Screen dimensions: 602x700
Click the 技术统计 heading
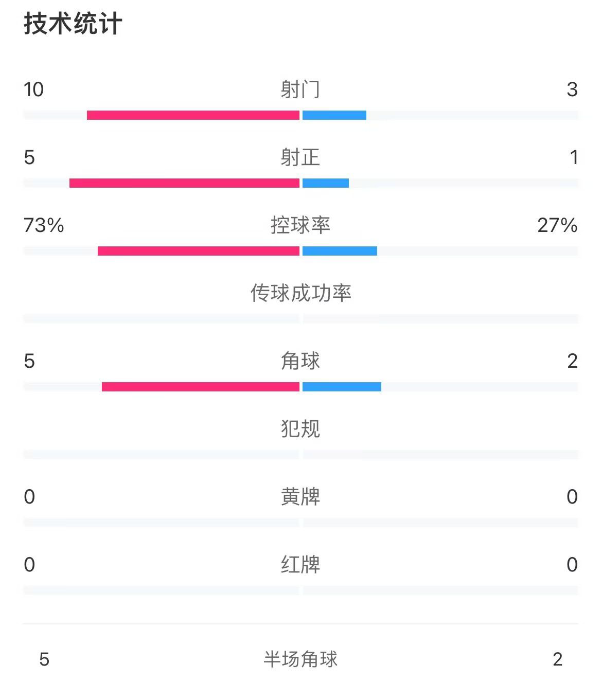73,24
